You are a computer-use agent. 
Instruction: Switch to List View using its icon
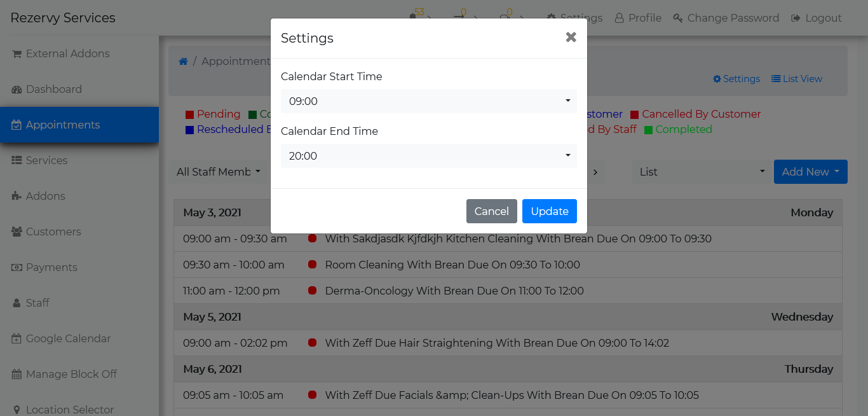point(776,78)
